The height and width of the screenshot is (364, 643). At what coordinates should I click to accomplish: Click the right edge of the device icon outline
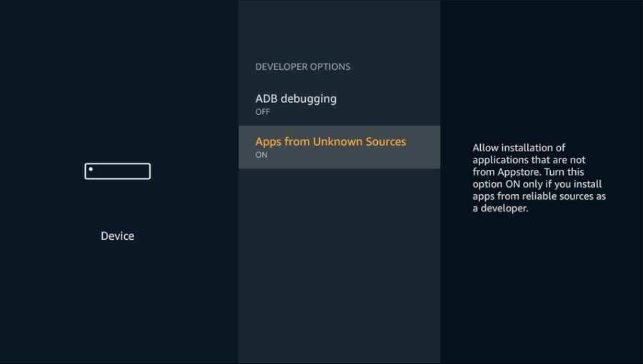pos(150,171)
